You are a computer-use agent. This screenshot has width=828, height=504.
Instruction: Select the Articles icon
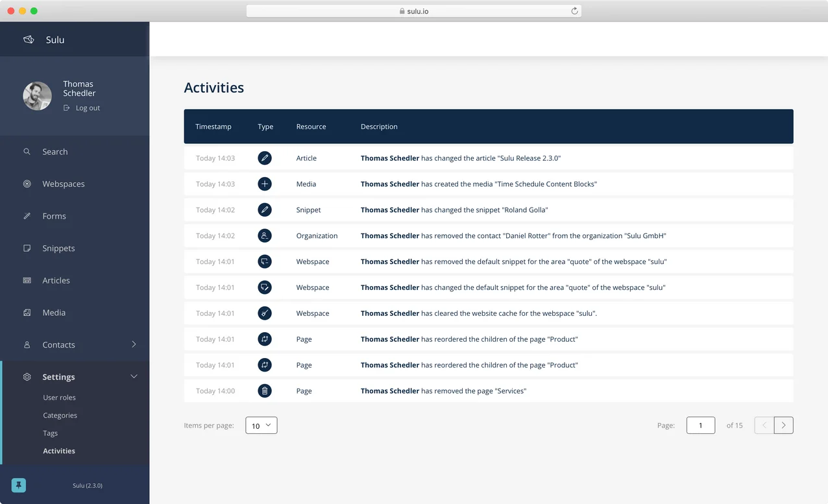pos(27,280)
